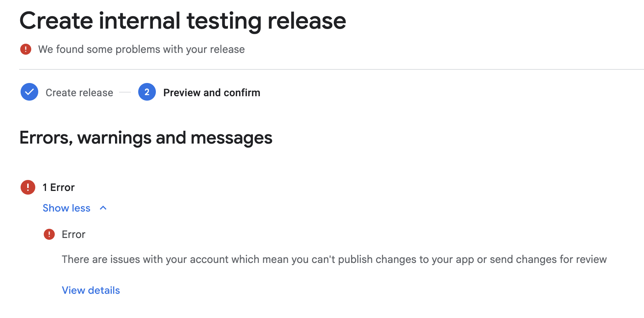Select the blue checkmark on Create release step
Viewport: 644px width, 318px height.
click(x=29, y=92)
